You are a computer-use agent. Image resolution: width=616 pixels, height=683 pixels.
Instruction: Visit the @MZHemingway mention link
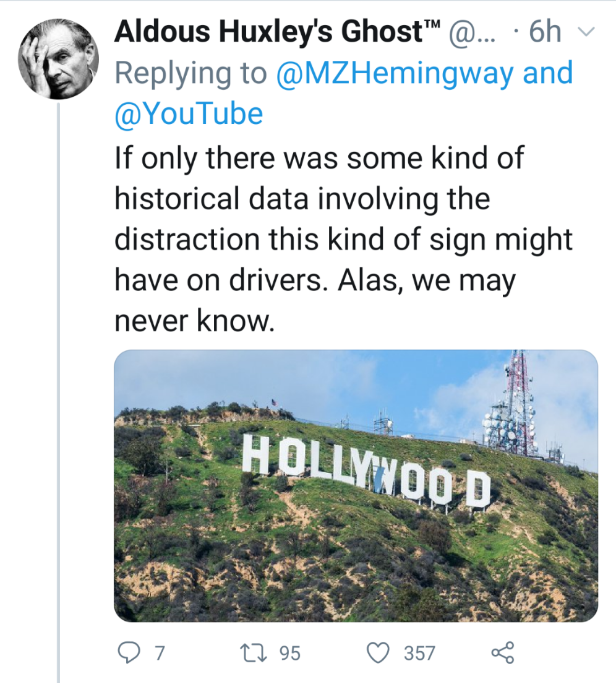pos(395,73)
